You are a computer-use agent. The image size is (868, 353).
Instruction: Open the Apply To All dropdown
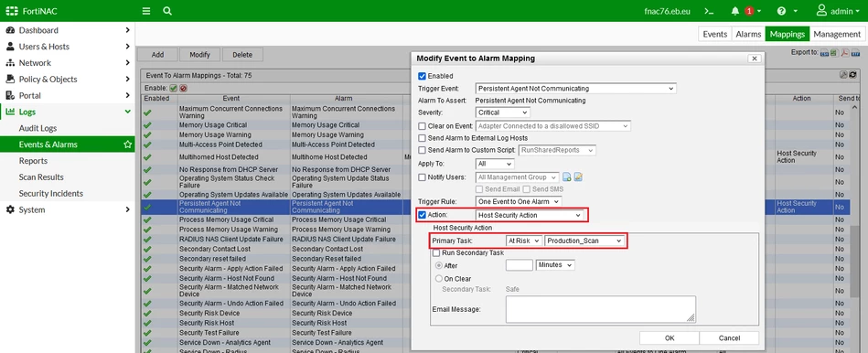495,164
